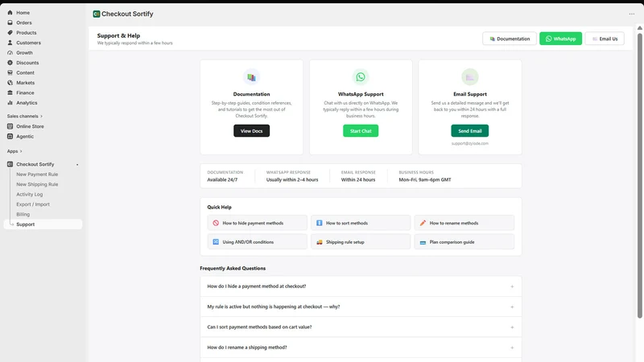The image size is (644, 362).
Task: Click the Mon-Fri, 9am-6pm GMT text
Action: (425, 179)
